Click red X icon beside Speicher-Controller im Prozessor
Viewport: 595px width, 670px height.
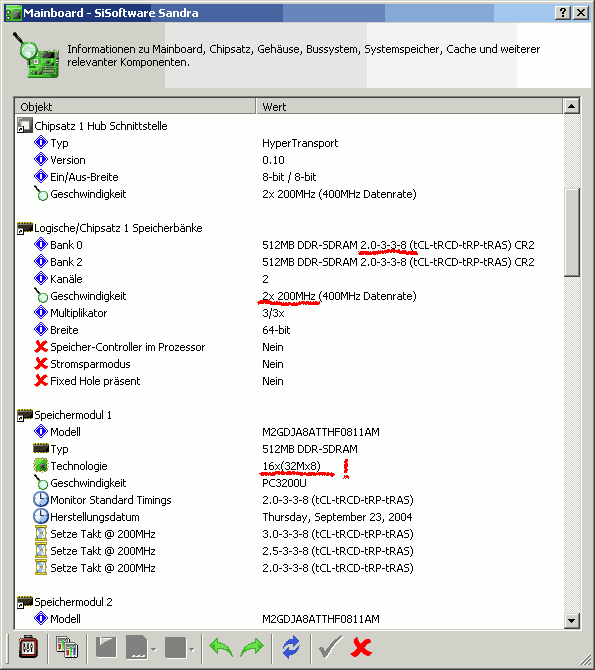(41, 347)
